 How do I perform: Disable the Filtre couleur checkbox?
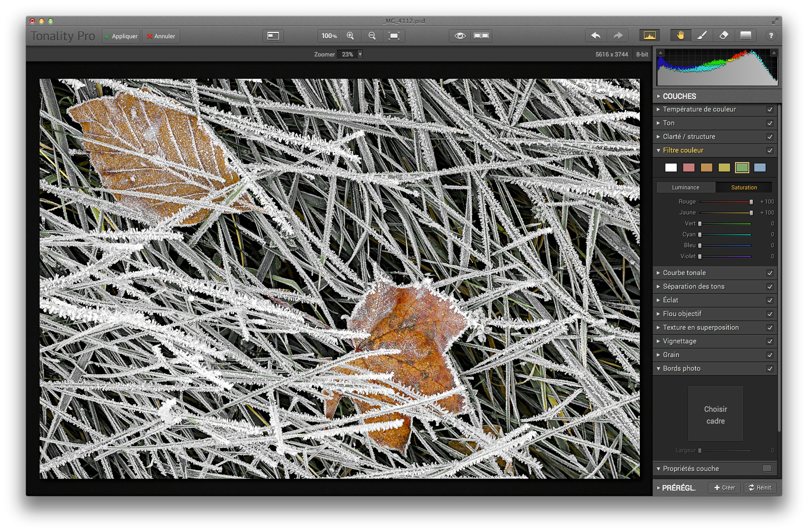pos(770,151)
